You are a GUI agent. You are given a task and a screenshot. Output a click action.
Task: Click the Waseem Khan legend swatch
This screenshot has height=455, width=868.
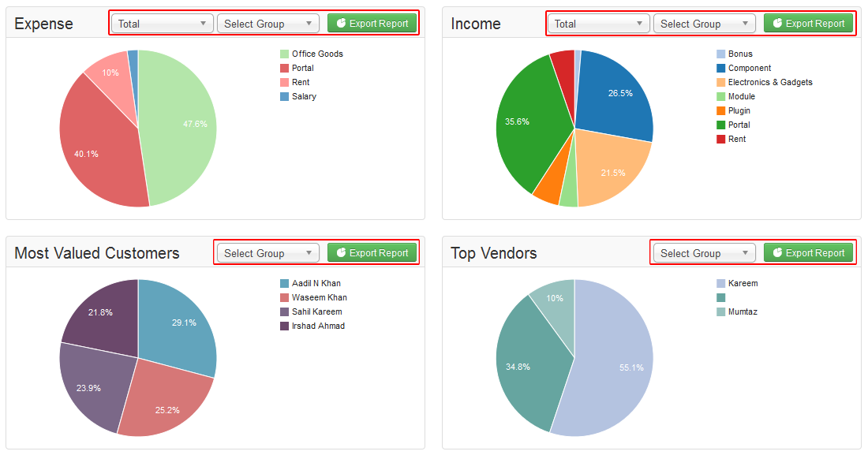point(285,298)
